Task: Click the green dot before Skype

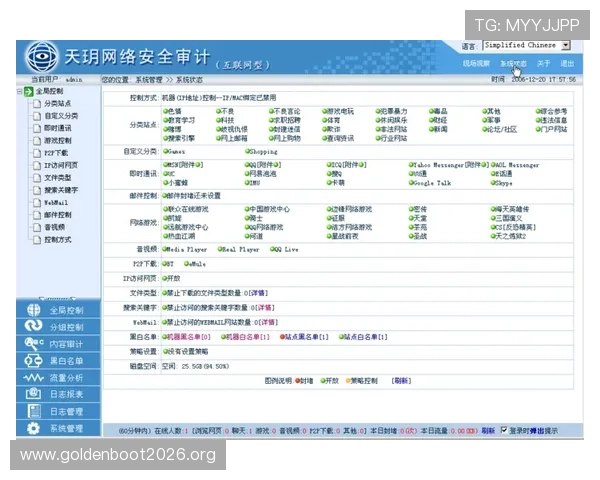Action: 494,183
